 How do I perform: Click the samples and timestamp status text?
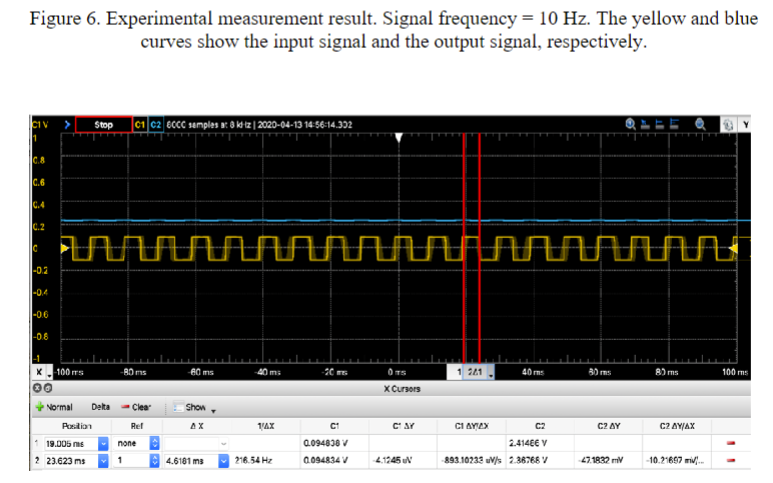259,125
